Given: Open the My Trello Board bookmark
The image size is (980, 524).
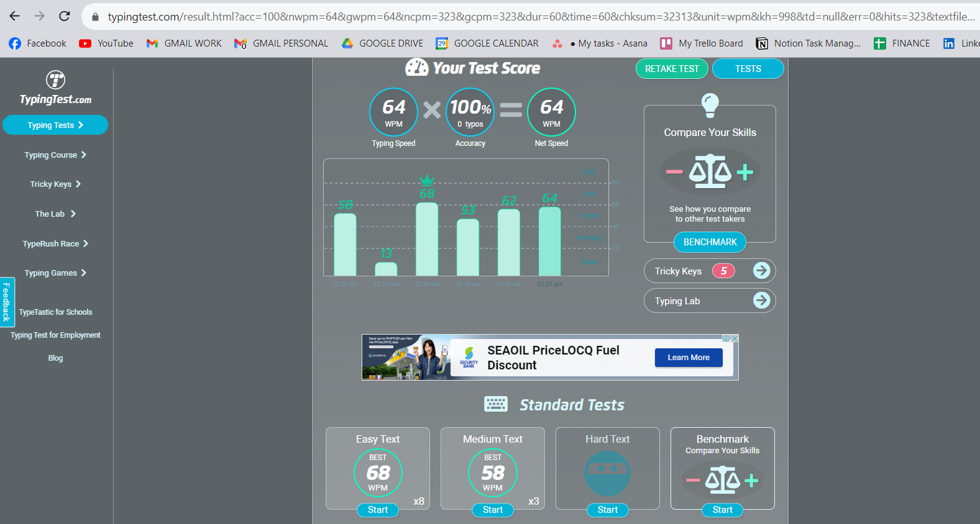Looking at the screenshot, I should (x=702, y=43).
